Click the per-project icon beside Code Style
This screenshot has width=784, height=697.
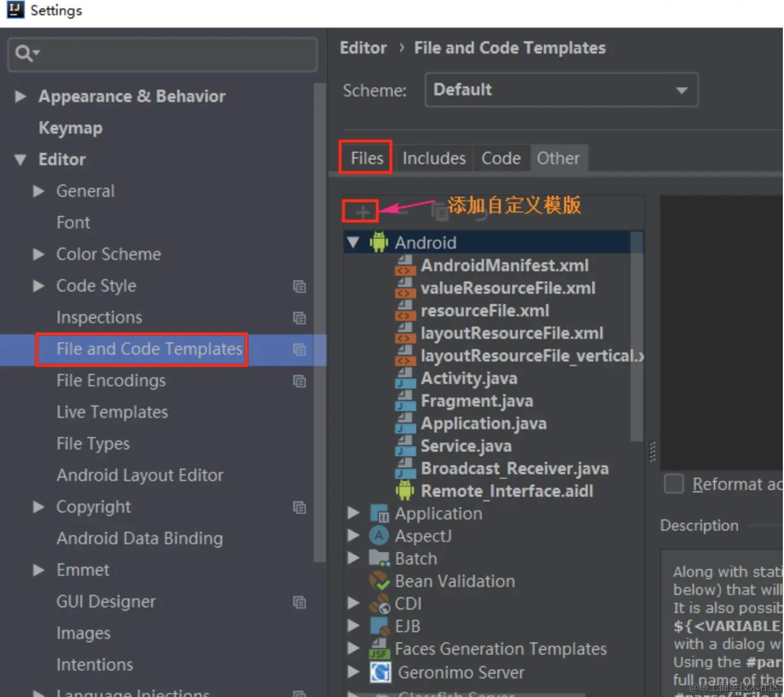tap(299, 286)
